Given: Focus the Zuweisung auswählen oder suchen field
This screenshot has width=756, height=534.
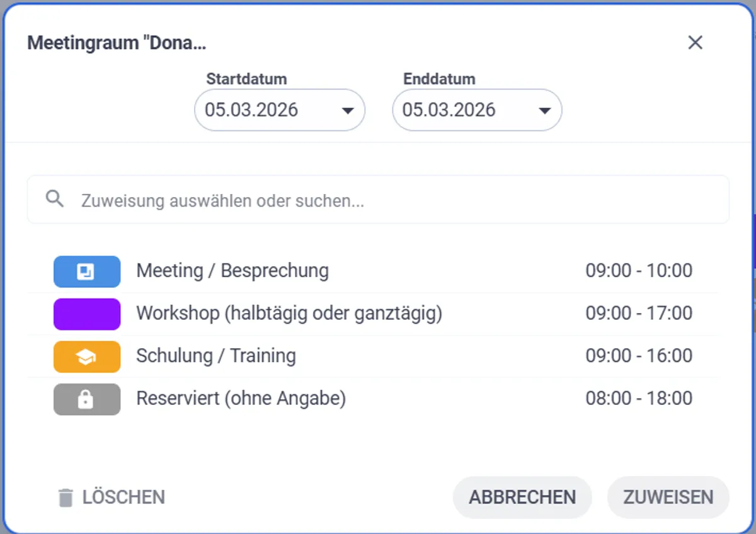Looking at the screenshot, I should pyautogui.click(x=391, y=201).
